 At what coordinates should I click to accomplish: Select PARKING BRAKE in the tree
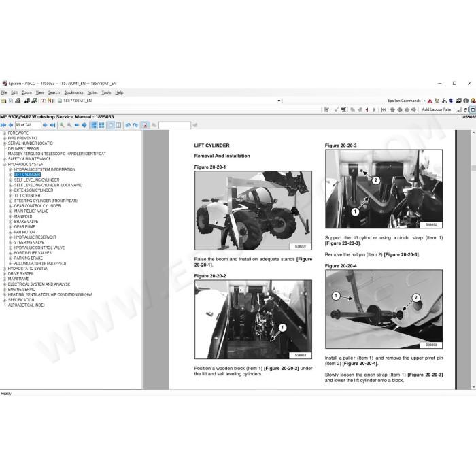point(29,258)
